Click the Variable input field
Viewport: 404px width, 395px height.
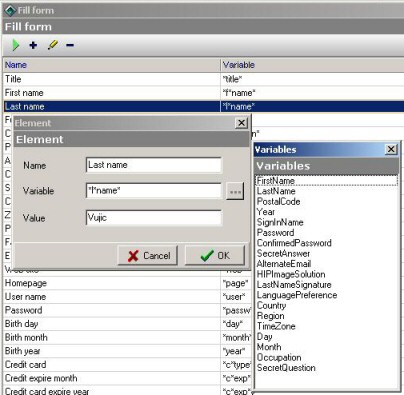(x=154, y=191)
